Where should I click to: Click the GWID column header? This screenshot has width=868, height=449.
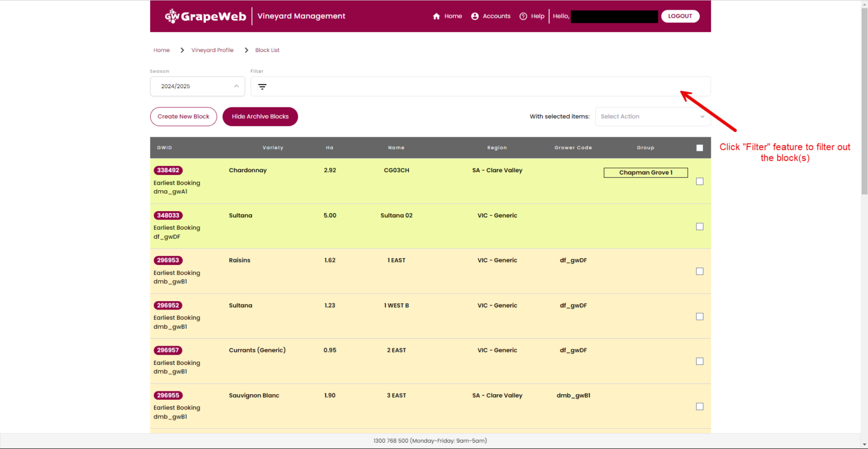click(x=164, y=148)
